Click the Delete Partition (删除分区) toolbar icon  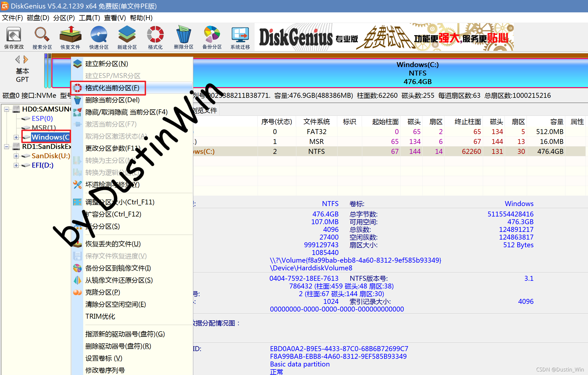(183, 38)
